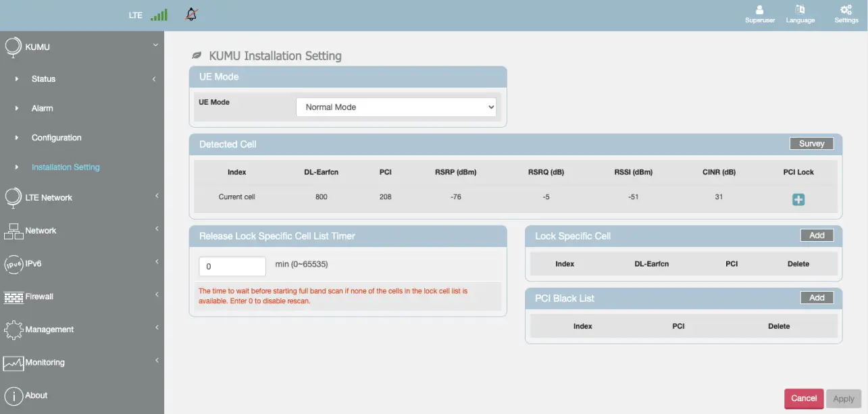
Task: Expand the Network menu chevron
Action: pyautogui.click(x=157, y=229)
